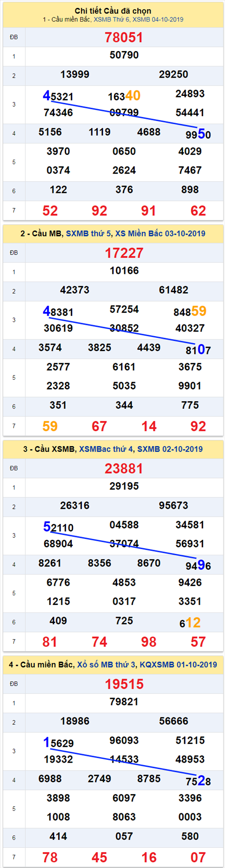Image resolution: width=225 pixels, height=868 pixels.
Task: Click third prize number 52110
Action: pyautogui.click(x=58, y=527)
